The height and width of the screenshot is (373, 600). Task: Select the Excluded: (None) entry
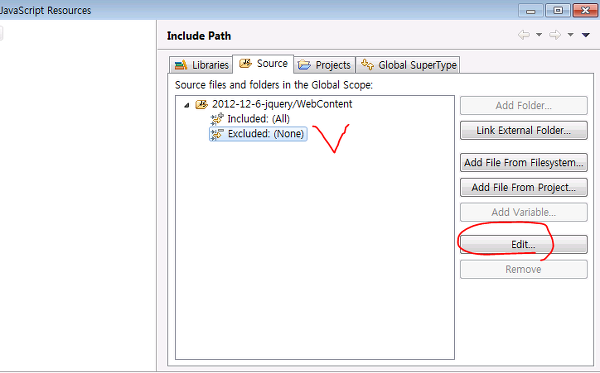(258, 134)
